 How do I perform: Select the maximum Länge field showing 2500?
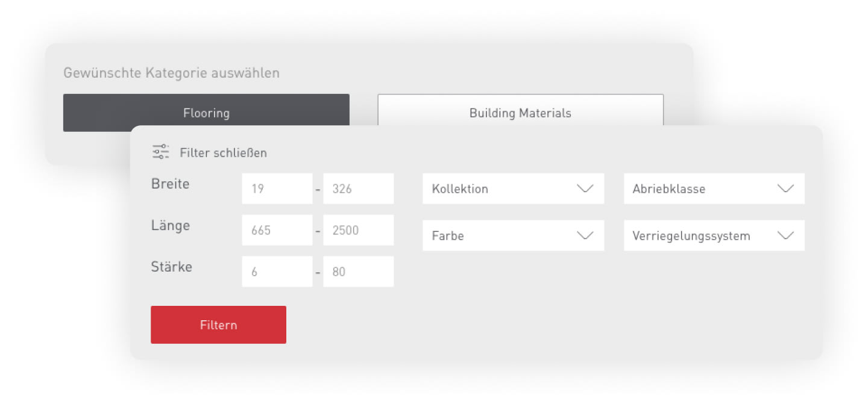pos(358,229)
